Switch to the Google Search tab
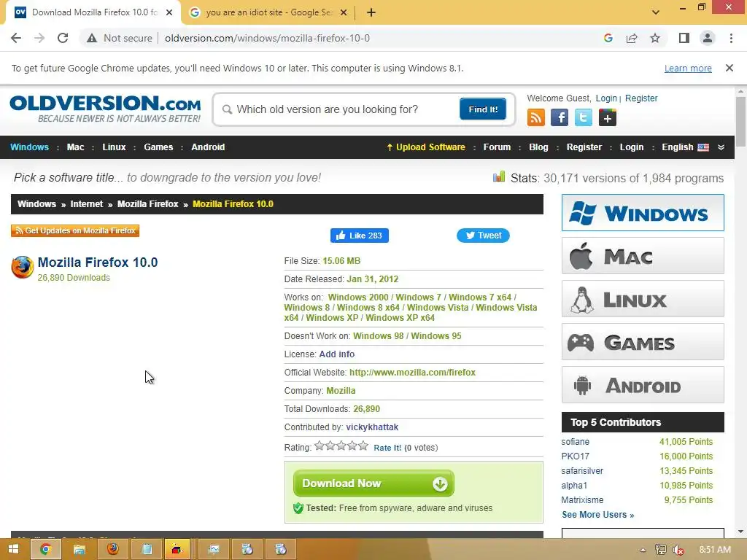747x560 pixels. (x=268, y=12)
